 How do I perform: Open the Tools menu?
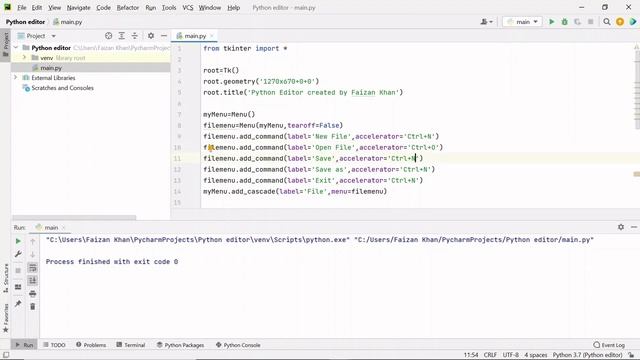click(169, 7)
